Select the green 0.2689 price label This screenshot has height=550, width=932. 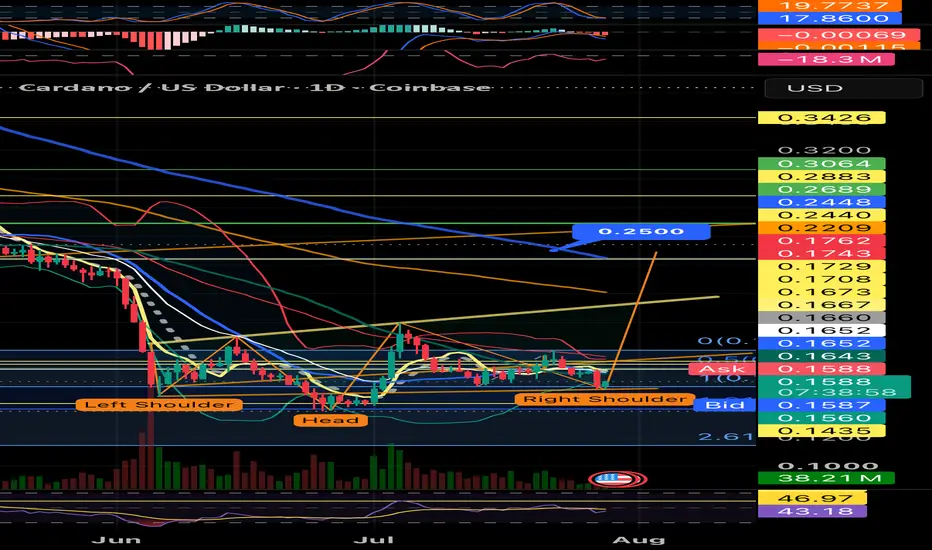point(821,190)
